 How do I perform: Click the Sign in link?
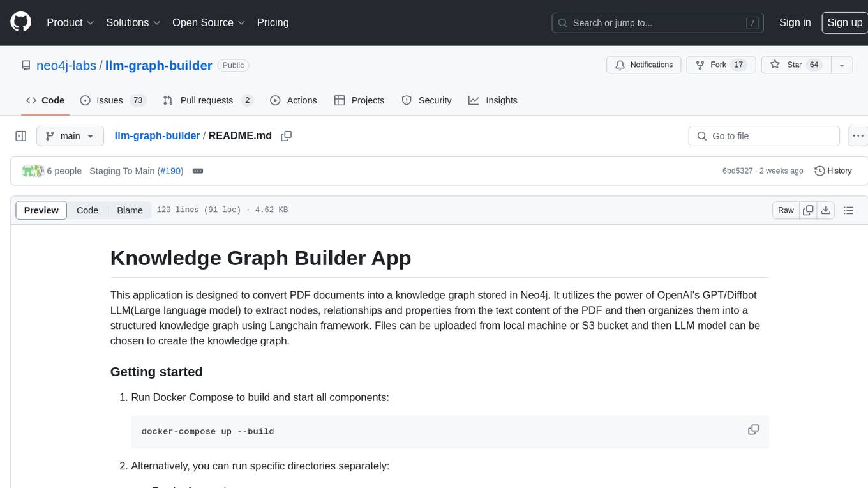(x=795, y=22)
